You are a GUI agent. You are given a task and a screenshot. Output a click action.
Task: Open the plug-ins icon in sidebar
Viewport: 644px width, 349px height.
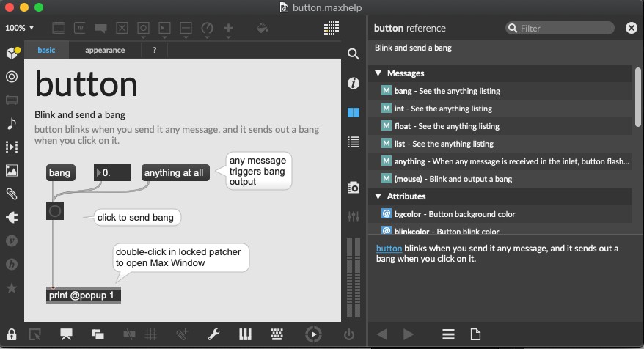pyautogui.click(x=12, y=217)
